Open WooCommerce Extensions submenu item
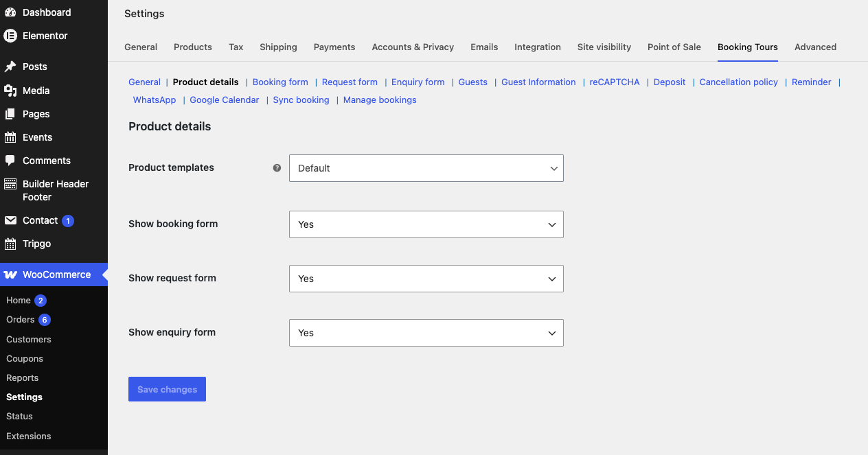Viewport: 868px width, 455px height. pyautogui.click(x=29, y=436)
